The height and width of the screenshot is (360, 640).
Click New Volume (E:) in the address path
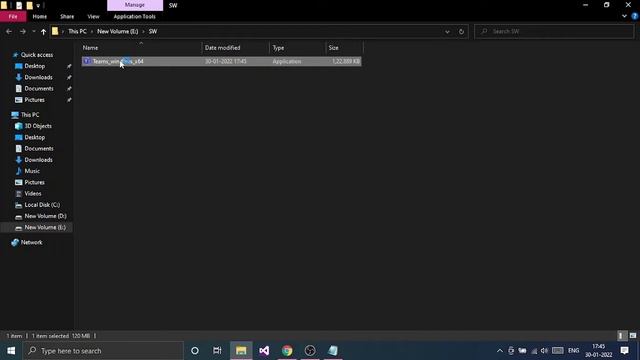click(x=118, y=31)
